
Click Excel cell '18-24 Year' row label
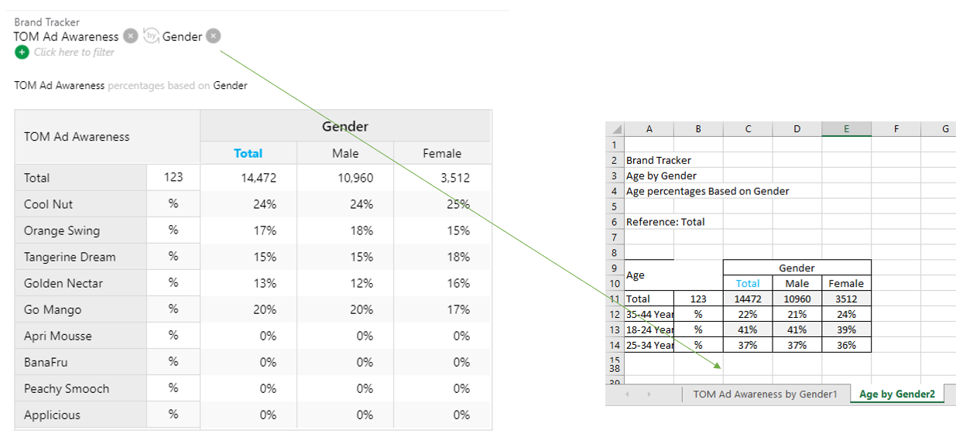(649, 329)
